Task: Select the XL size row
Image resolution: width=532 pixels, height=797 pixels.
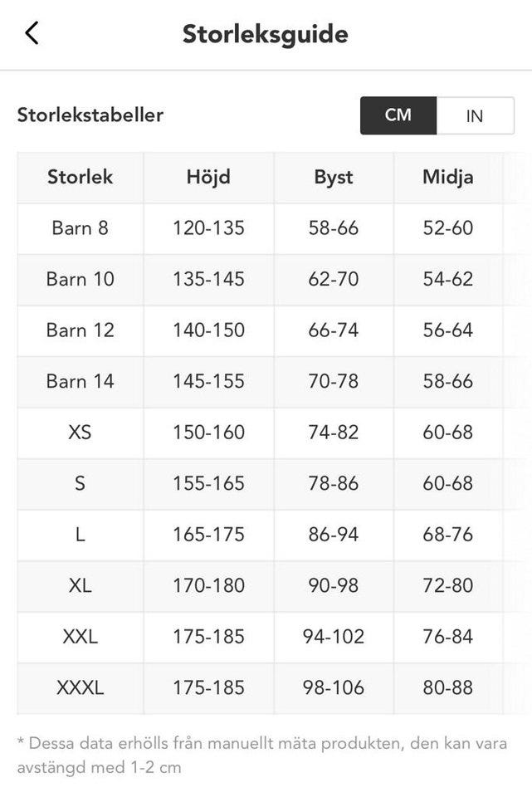Action: [x=80, y=585]
